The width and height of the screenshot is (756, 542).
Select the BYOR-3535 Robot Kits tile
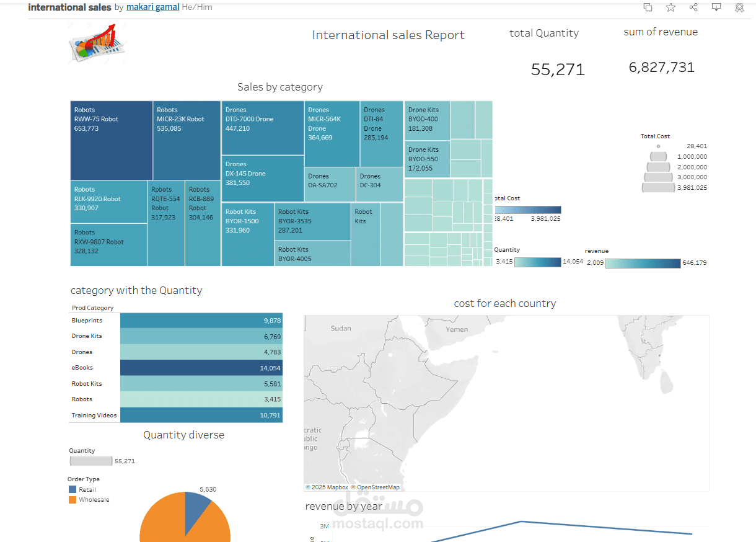click(313, 221)
